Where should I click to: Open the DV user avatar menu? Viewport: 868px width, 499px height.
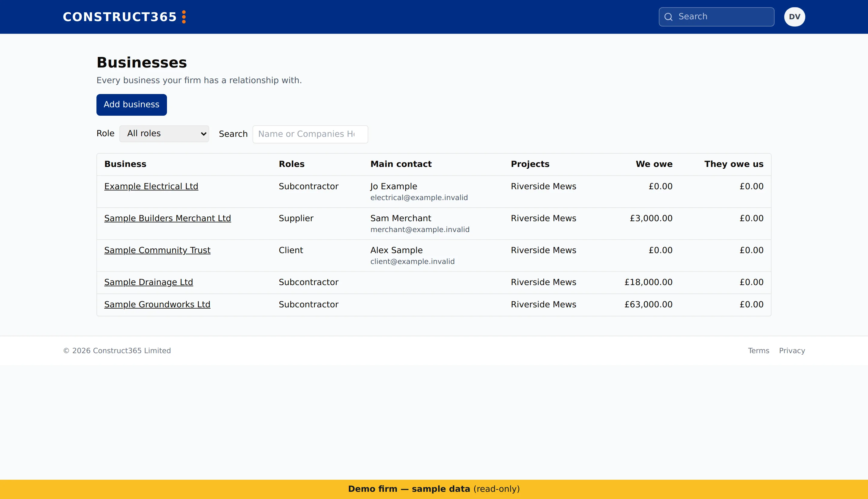pos(794,17)
